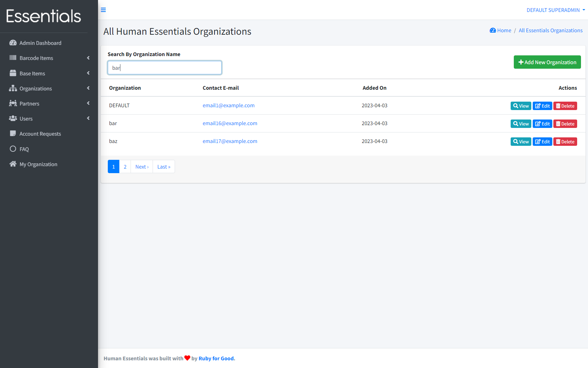This screenshot has height=368, width=588.
Task: Click the Organization column header
Action: pyautogui.click(x=125, y=88)
